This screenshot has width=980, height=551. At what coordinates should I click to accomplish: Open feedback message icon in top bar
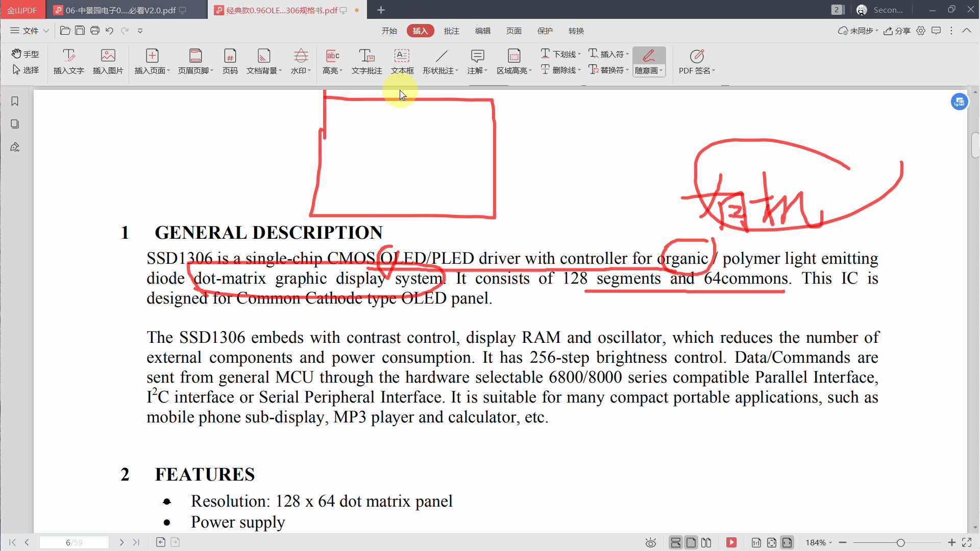(936, 31)
